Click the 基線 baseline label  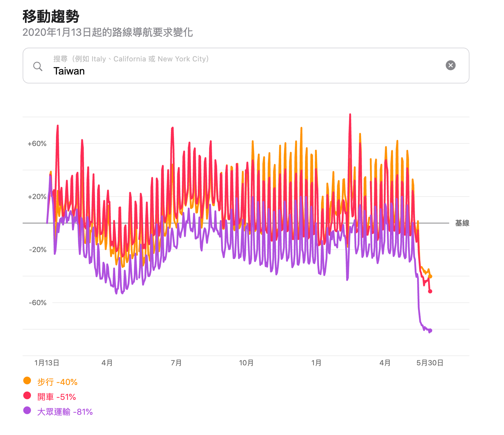click(462, 223)
